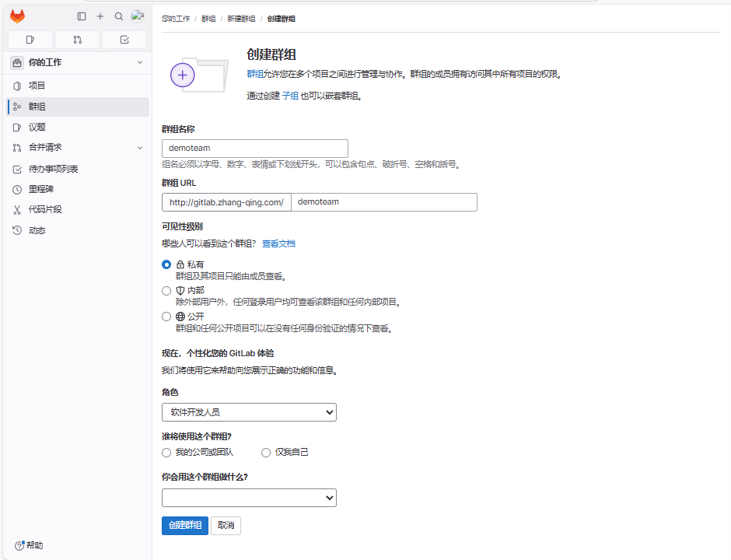Click the 创建群组 breadcrumb text

[x=281, y=19]
